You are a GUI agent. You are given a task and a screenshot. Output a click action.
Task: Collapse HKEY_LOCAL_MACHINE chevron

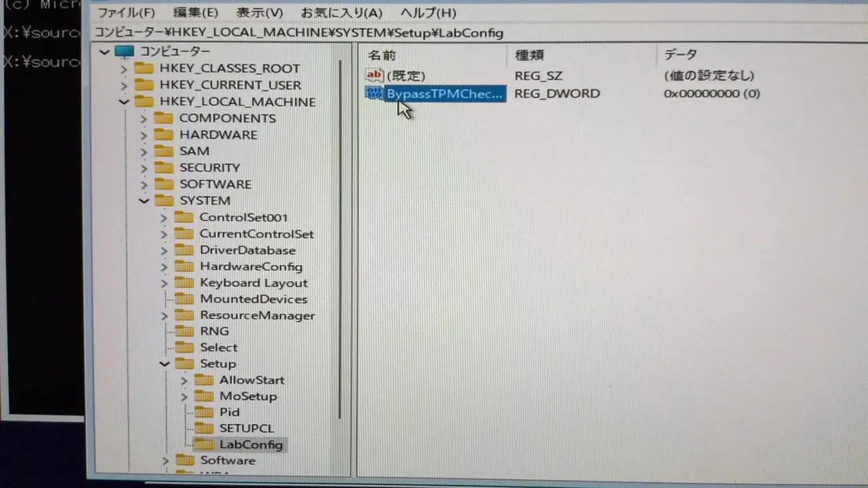tap(123, 102)
